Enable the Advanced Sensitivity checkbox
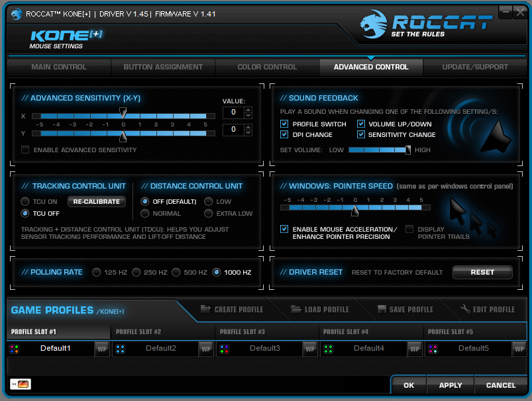This screenshot has height=401, width=532. (25, 150)
